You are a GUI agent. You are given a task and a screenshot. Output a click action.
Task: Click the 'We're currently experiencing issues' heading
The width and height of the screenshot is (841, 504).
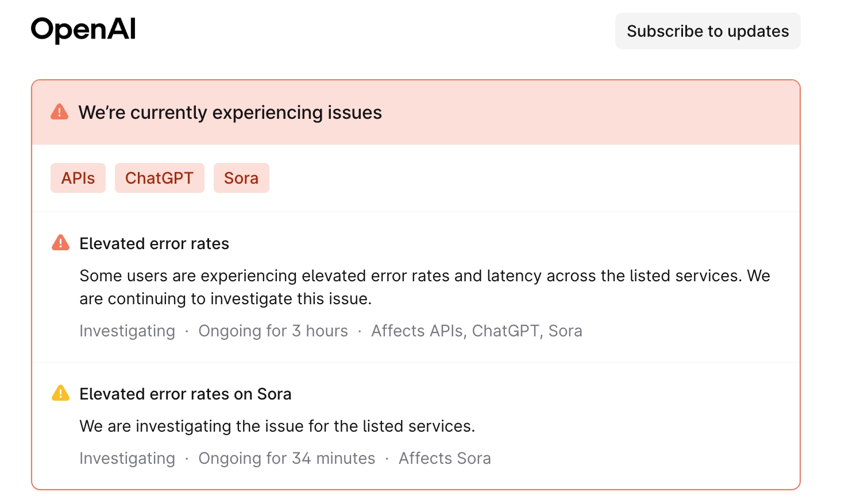click(230, 113)
